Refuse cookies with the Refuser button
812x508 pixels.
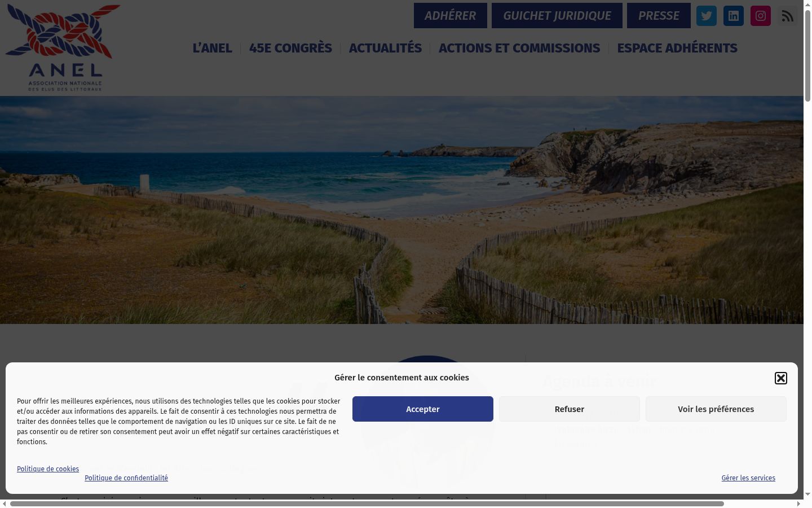(570, 409)
